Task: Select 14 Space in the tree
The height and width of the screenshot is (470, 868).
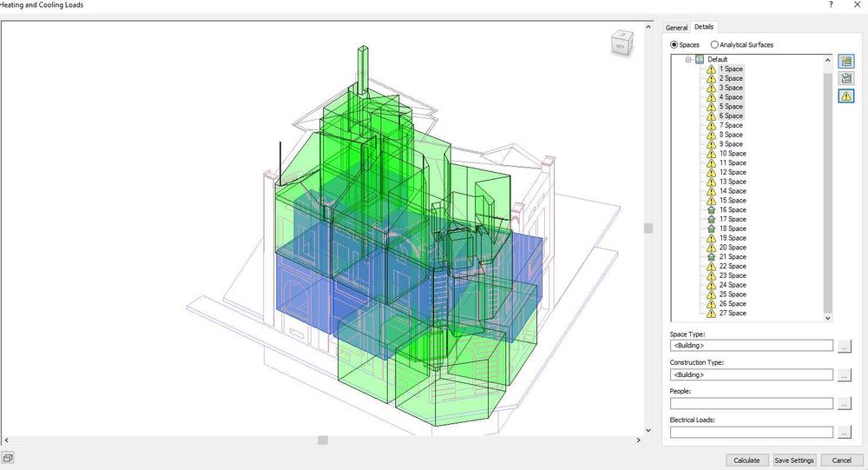Action: [733, 191]
